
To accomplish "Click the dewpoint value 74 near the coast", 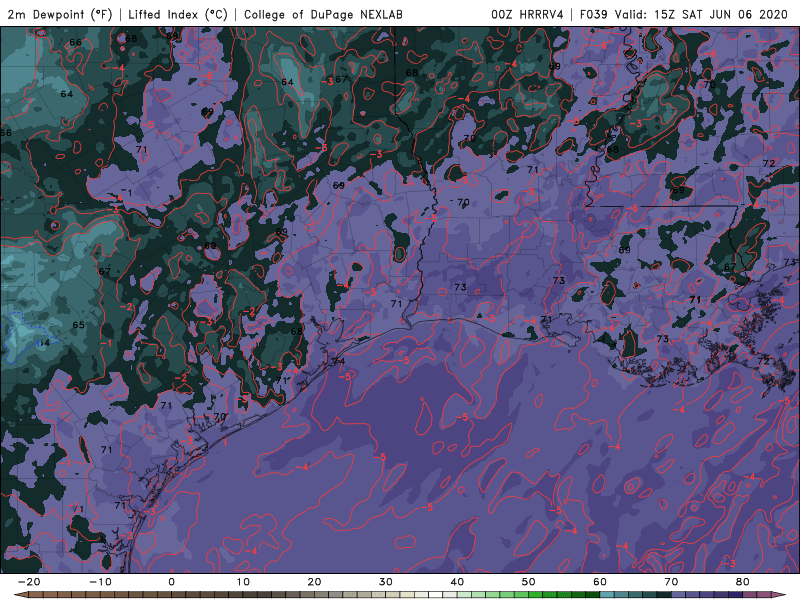I will 339,361.
